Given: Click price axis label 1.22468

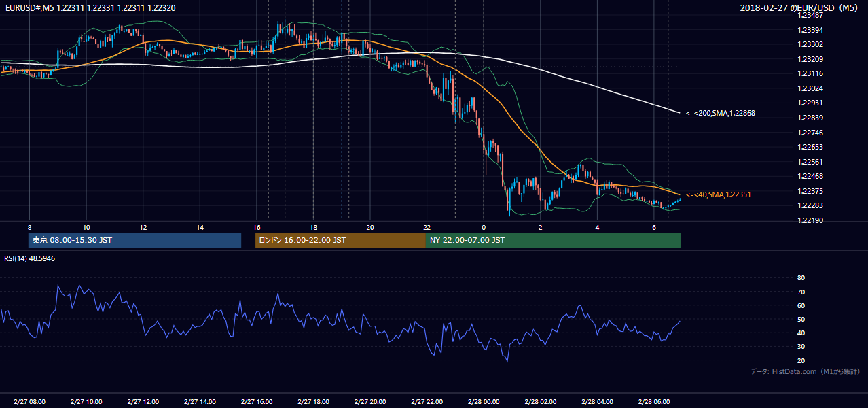Looking at the screenshot, I should (810, 176).
